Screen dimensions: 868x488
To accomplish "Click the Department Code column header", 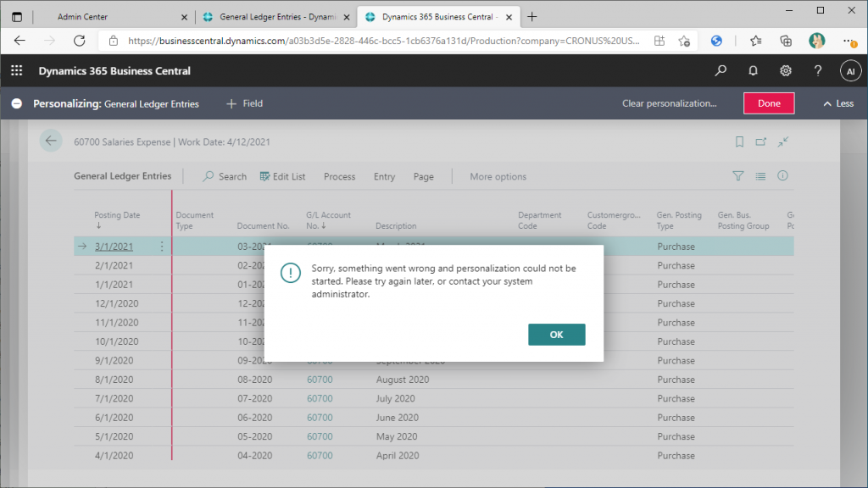I will (x=539, y=220).
